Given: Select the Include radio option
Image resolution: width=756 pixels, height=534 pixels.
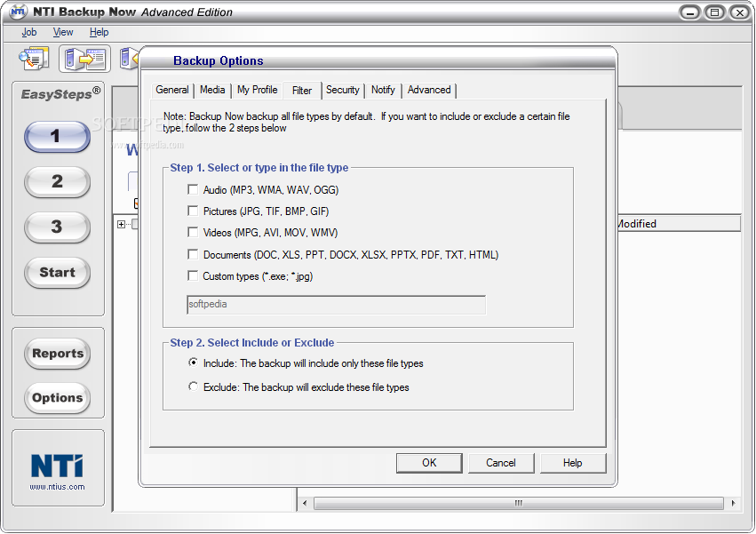Looking at the screenshot, I should click(x=193, y=363).
